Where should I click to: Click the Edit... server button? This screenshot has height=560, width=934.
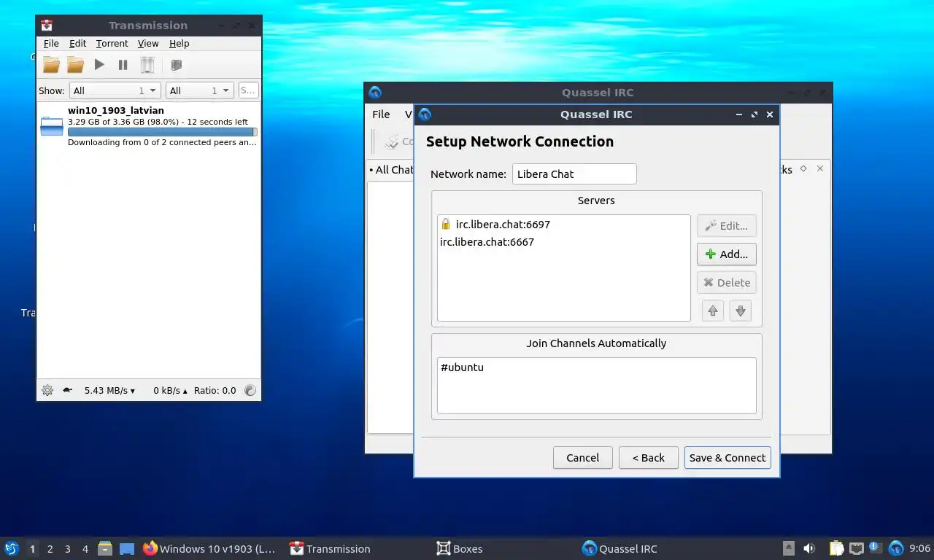tap(727, 226)
